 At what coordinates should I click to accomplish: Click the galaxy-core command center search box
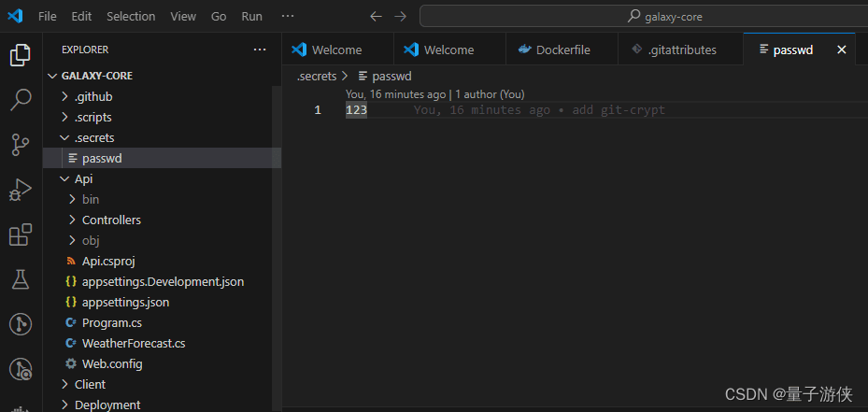click(x=643, y=17)
